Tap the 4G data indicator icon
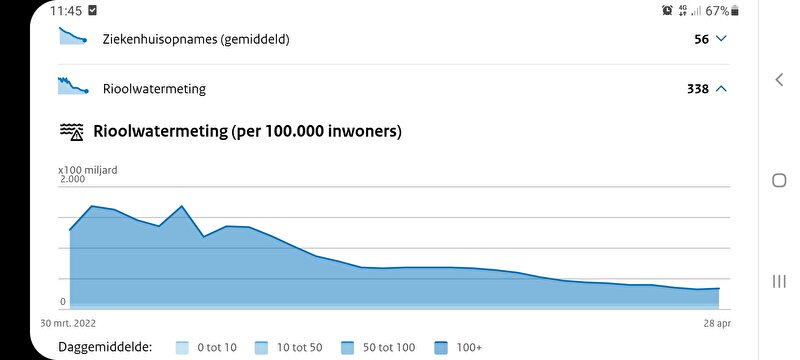800x360 pixels. (683, 10)
